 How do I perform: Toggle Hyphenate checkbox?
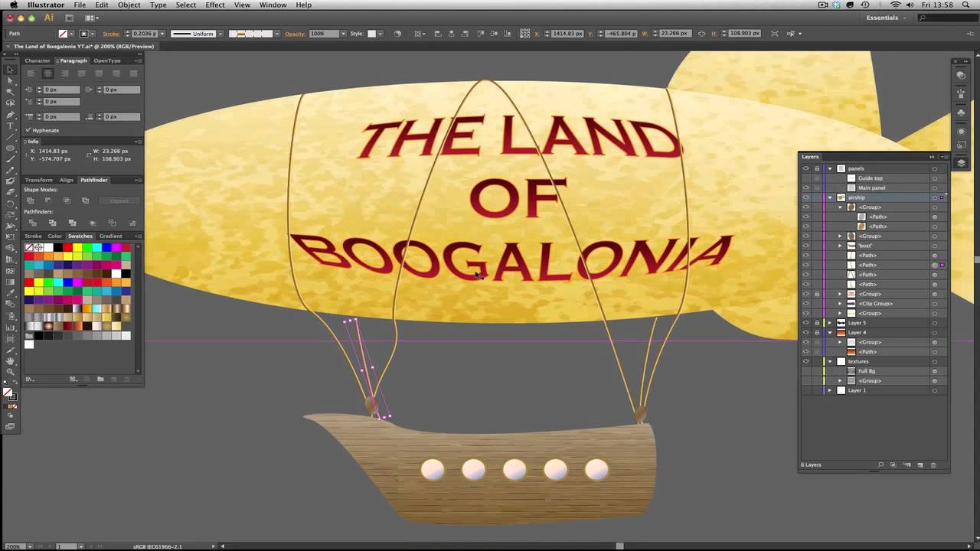point(28,130)
